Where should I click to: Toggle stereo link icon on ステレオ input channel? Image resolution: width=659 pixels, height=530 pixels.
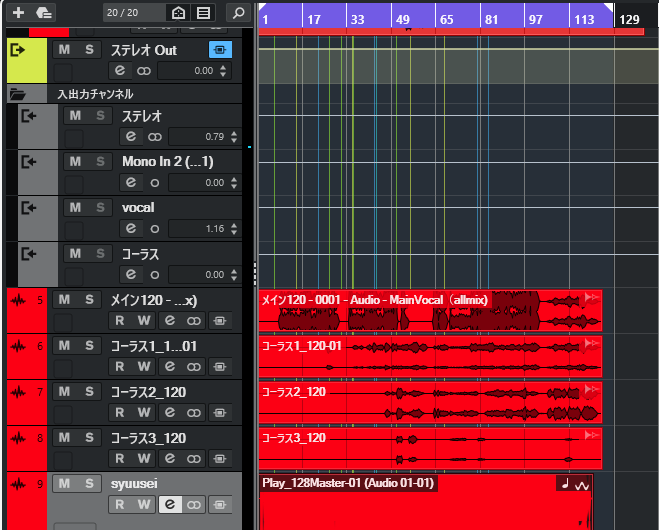155,137
